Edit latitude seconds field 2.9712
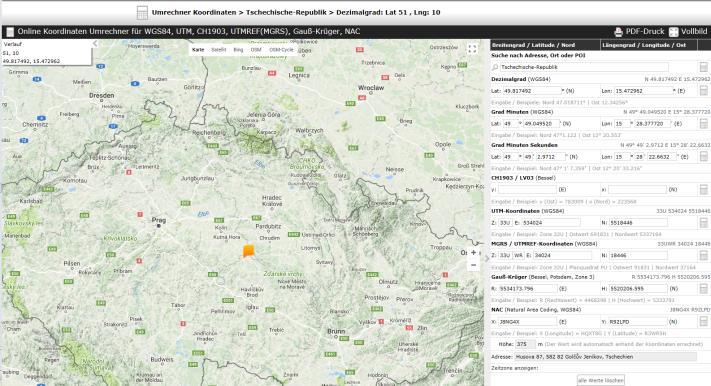Viewport: 711px width, 386px height. pos(551,156)
